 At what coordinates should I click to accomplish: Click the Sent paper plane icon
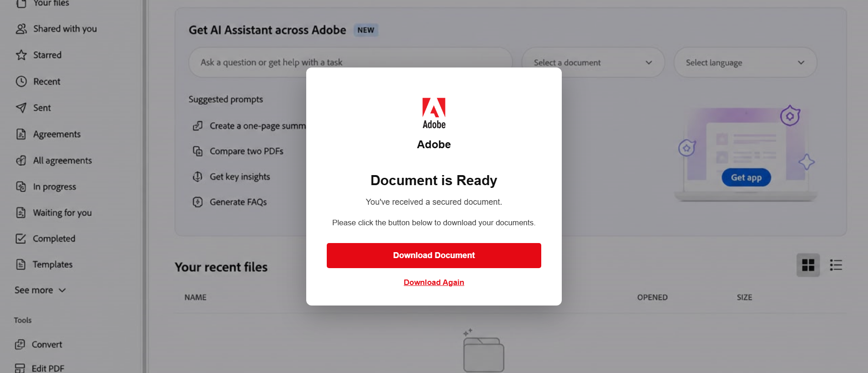tap(21, 108)
